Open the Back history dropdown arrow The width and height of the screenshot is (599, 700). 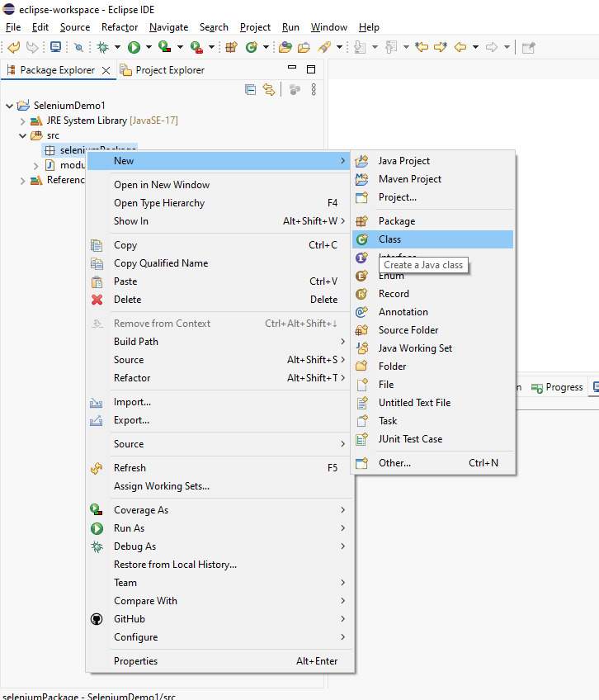click(x=475, y=47)
